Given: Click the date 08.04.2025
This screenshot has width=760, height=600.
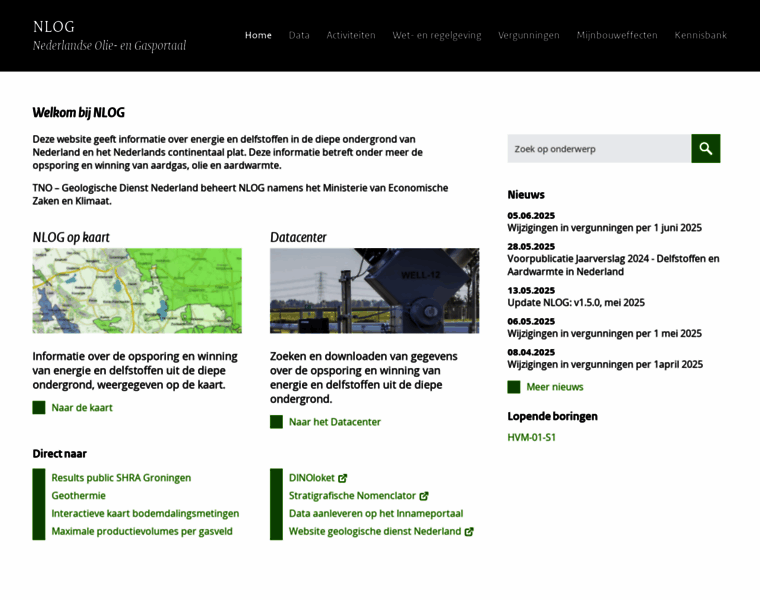Looking at the screenshot, I should point(531,352).
